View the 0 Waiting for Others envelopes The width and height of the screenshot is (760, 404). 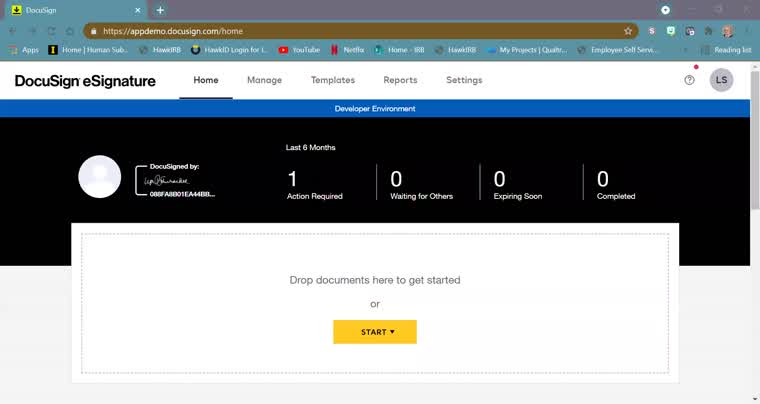[x=421, y=185]
